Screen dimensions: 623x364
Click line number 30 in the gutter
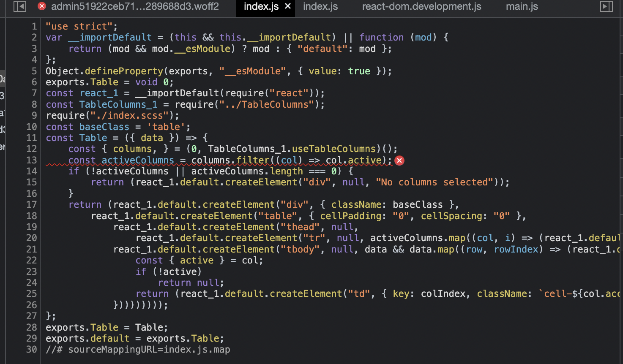point(32,349)
